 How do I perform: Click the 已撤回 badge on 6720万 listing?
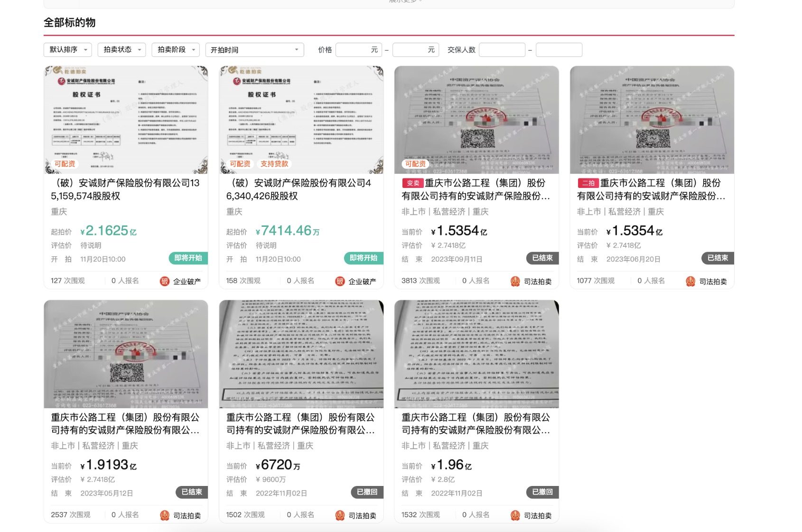pos(367,492)
